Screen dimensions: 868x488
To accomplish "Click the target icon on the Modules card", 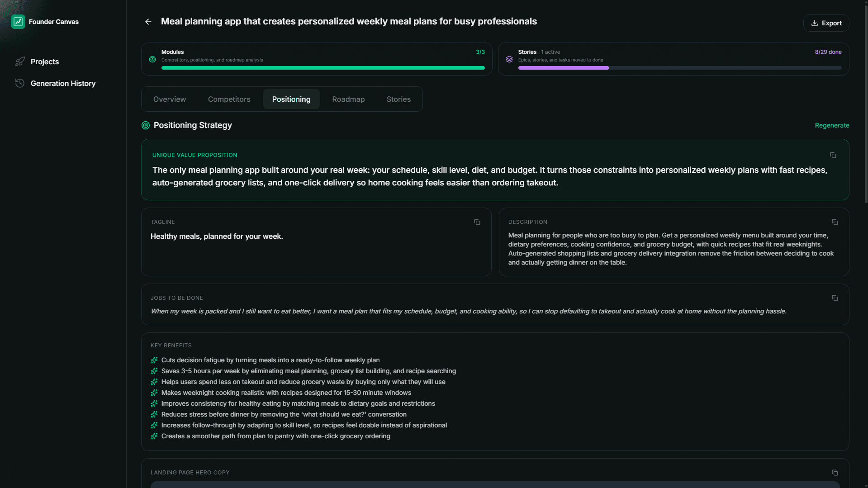I will click(152, 59).
